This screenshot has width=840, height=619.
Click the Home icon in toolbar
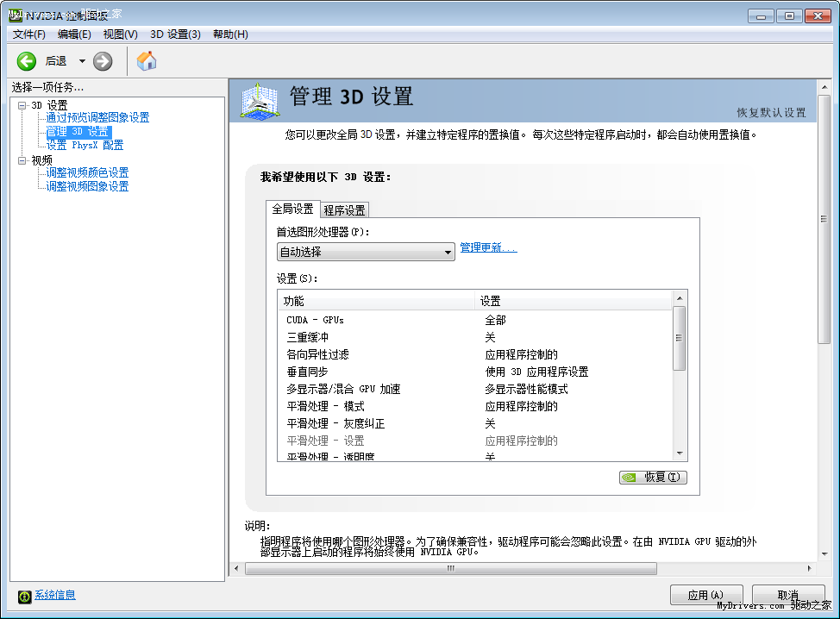coord(147,60)
